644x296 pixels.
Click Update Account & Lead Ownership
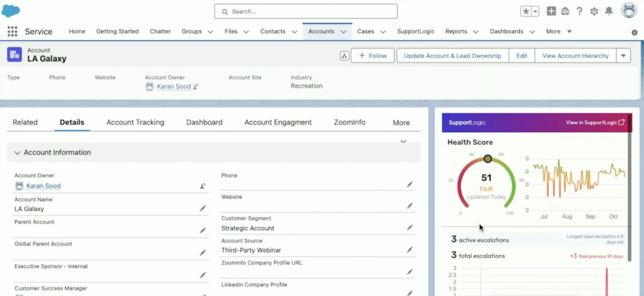(x=453, y=55)
